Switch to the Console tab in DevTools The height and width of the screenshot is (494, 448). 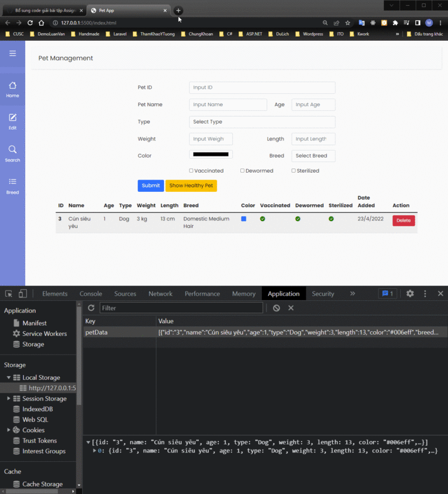tap(90, 293)
